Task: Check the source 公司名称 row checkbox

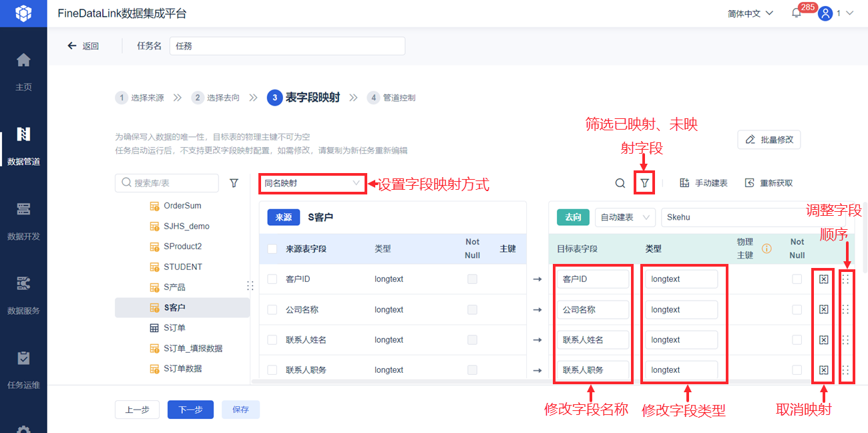Action: click(272, 309)
